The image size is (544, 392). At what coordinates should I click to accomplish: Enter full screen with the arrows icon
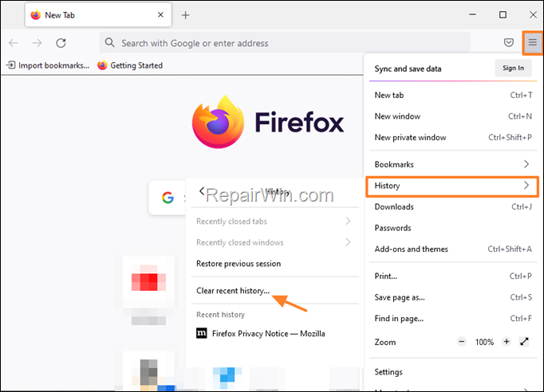(524, 342)
